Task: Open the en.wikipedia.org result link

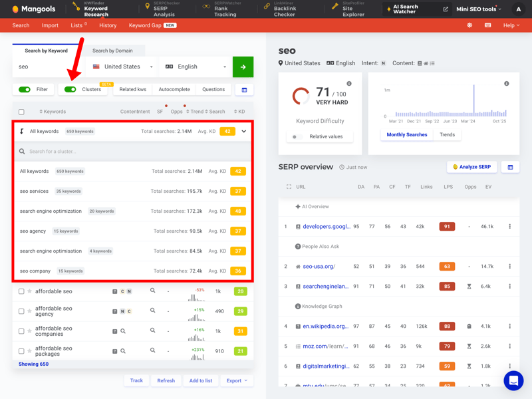Action: 325,327
